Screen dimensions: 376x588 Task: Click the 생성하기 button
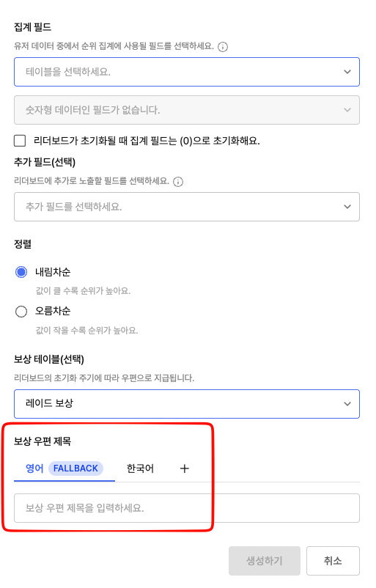(265, 561)
